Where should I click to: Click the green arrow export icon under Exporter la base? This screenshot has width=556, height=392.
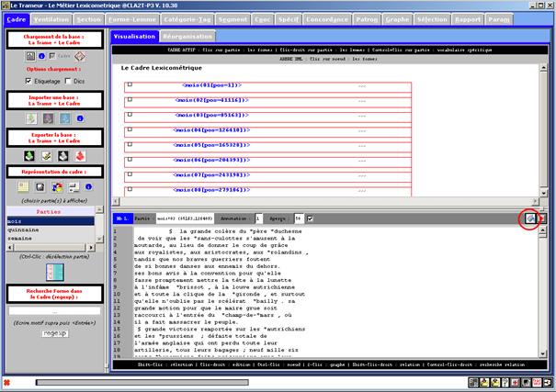click(x=29, y=156)
